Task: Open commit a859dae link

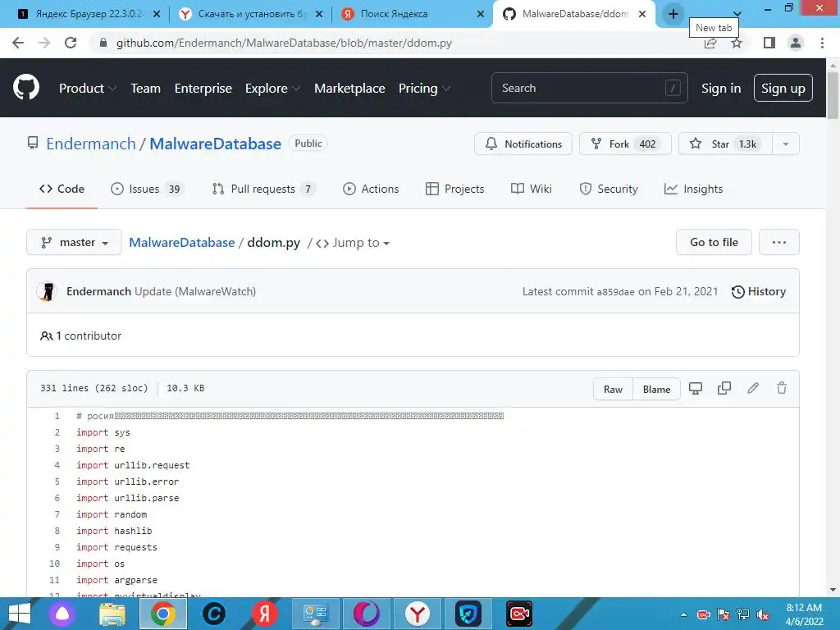Action: tap(615, 292)
